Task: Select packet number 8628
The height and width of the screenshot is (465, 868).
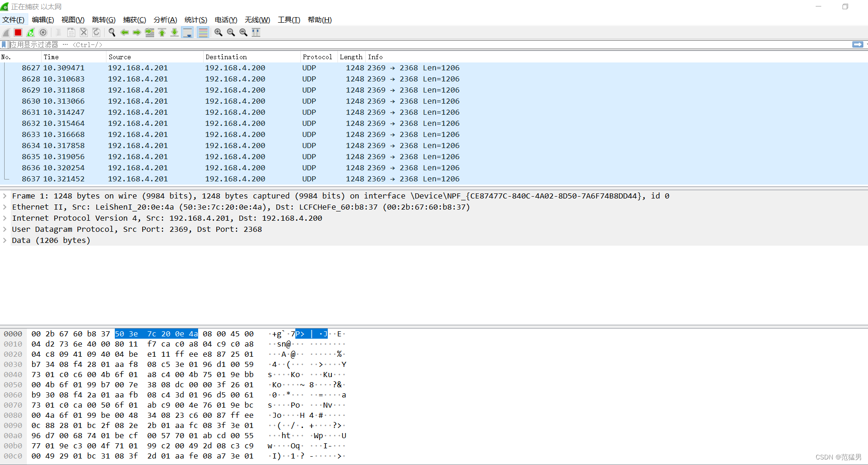Action: click(x=434, y=79)
